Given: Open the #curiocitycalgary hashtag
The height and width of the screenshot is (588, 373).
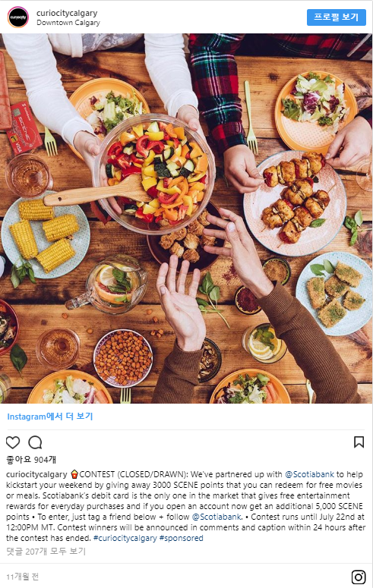Looking at the screenshot, I should (x=125, y=538).
